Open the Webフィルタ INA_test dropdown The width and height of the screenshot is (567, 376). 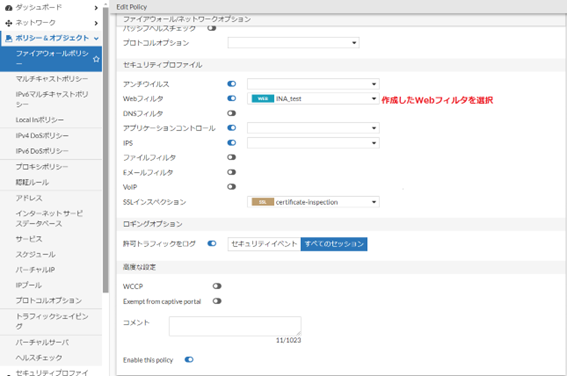313,99
